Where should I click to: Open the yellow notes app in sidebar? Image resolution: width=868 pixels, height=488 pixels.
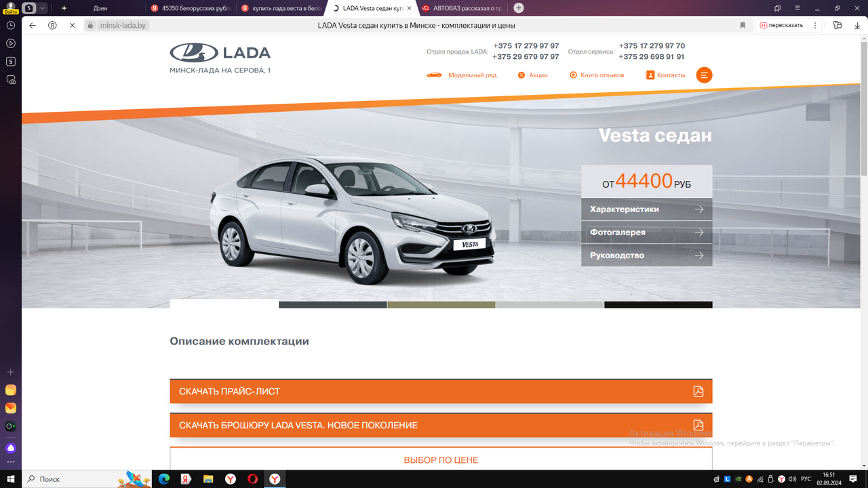[11, 390]
